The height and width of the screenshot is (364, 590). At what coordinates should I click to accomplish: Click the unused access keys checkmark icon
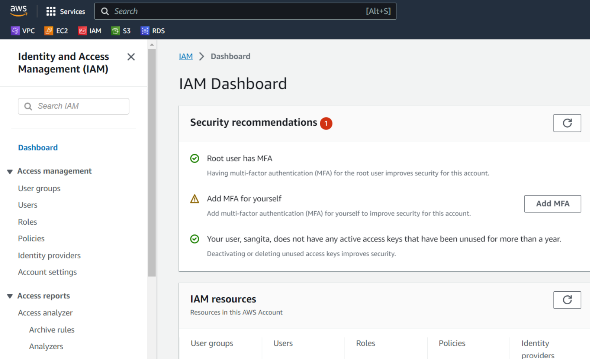pyautogui.click(x=194, y=239)
